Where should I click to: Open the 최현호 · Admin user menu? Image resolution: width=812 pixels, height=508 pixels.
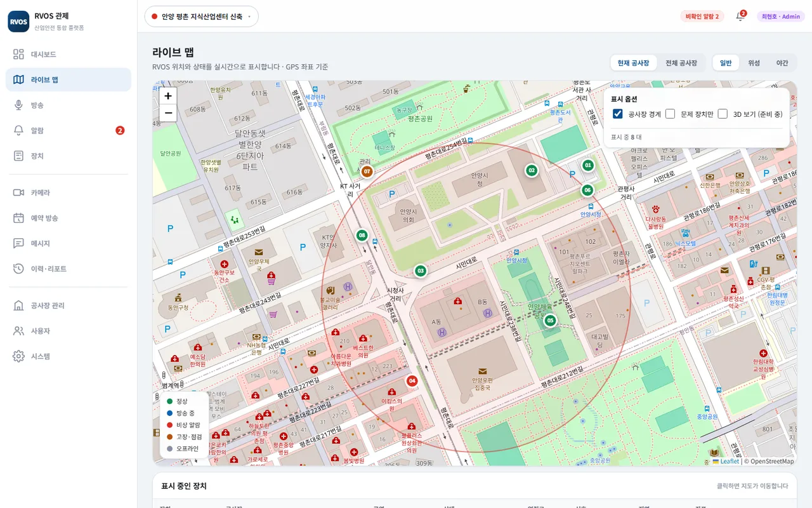pyautogui.click(x=781, y=17)
